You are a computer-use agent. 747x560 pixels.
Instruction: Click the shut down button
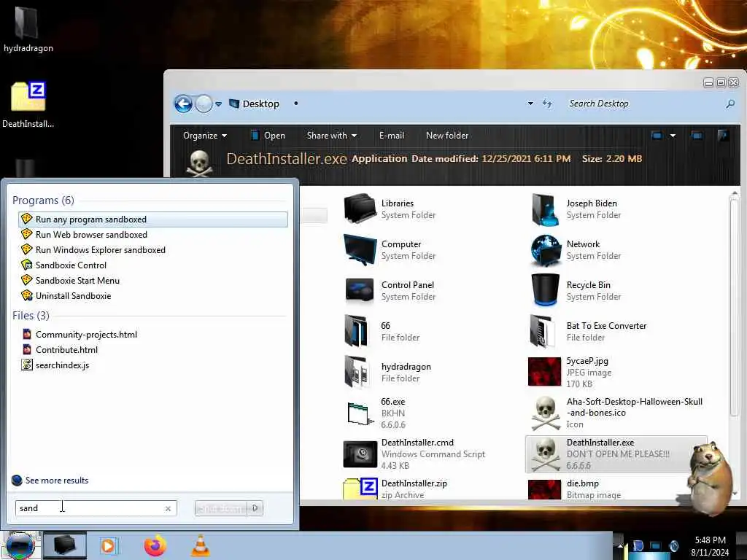222,508
